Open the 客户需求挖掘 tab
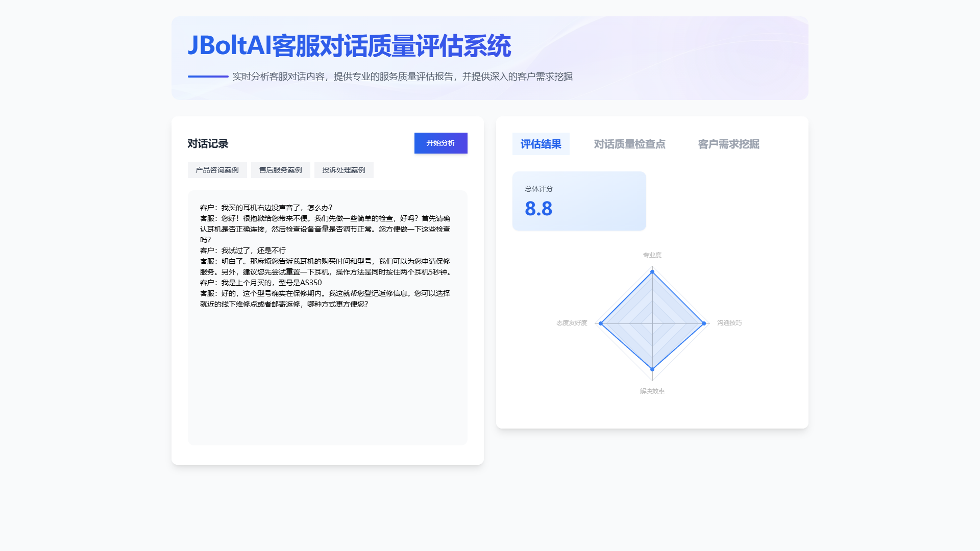 click(728, 144)
